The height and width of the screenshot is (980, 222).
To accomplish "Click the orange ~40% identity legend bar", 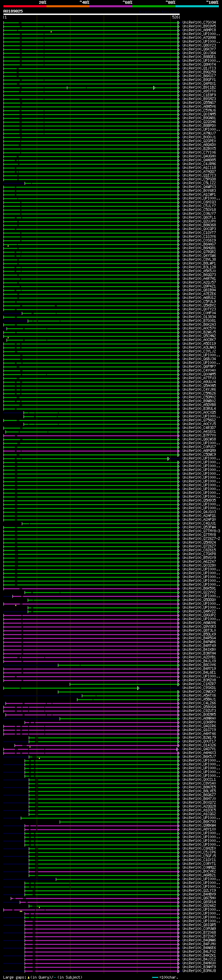I will 68,6.
